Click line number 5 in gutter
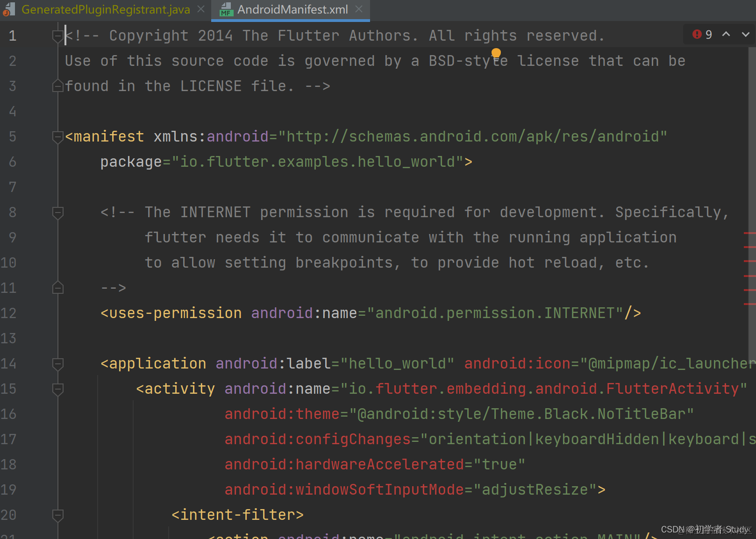The height and width of the screenshot is (539, 756). 13,136
